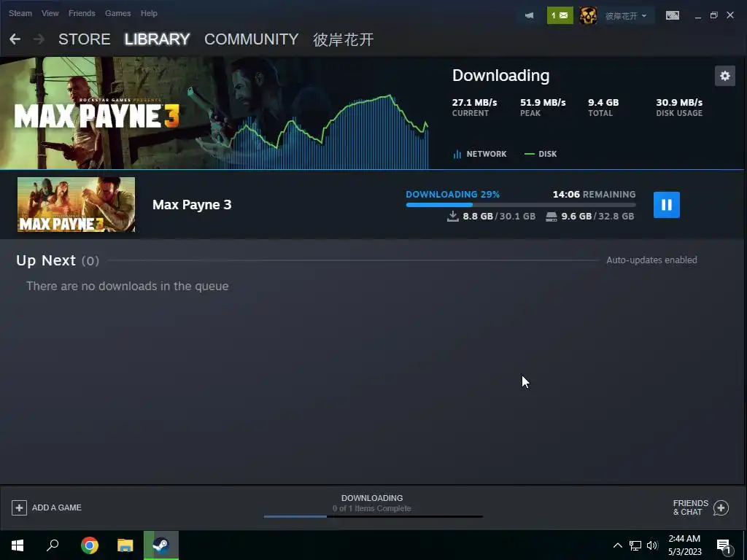The height and width of the screenshot is (560, 747).
Task: Click the NETWORK legend bar icon
Action: [457, 154]
